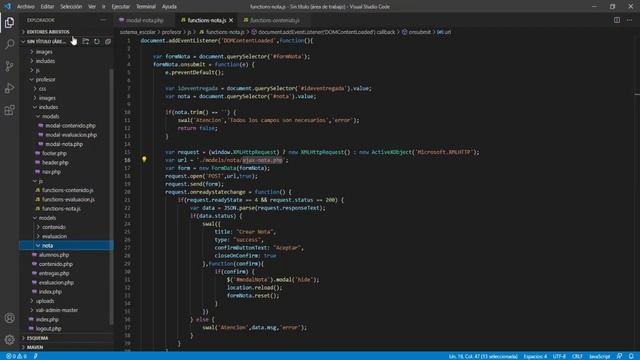Collapse the models folder
The width and height of the screenshot is (640, 360).
click(x=47, y=218)
